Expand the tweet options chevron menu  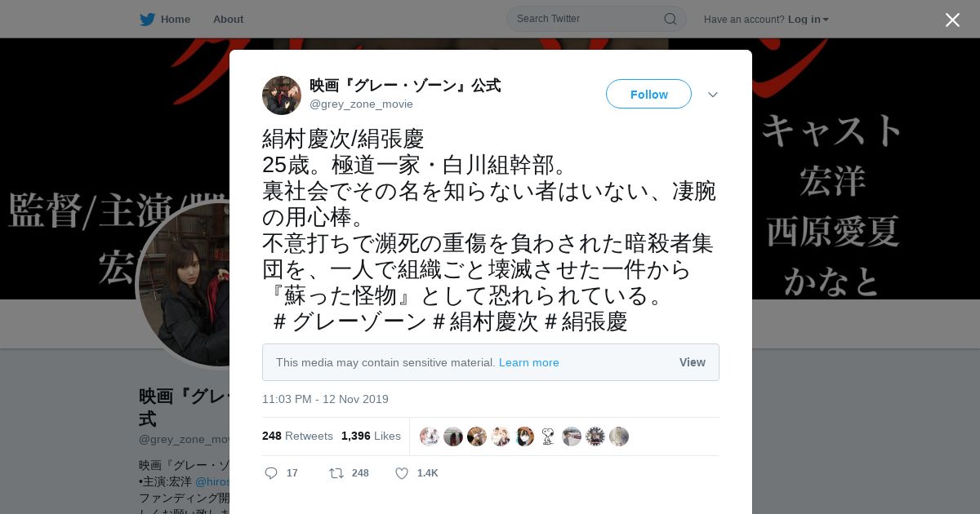[x=713, y=95]
